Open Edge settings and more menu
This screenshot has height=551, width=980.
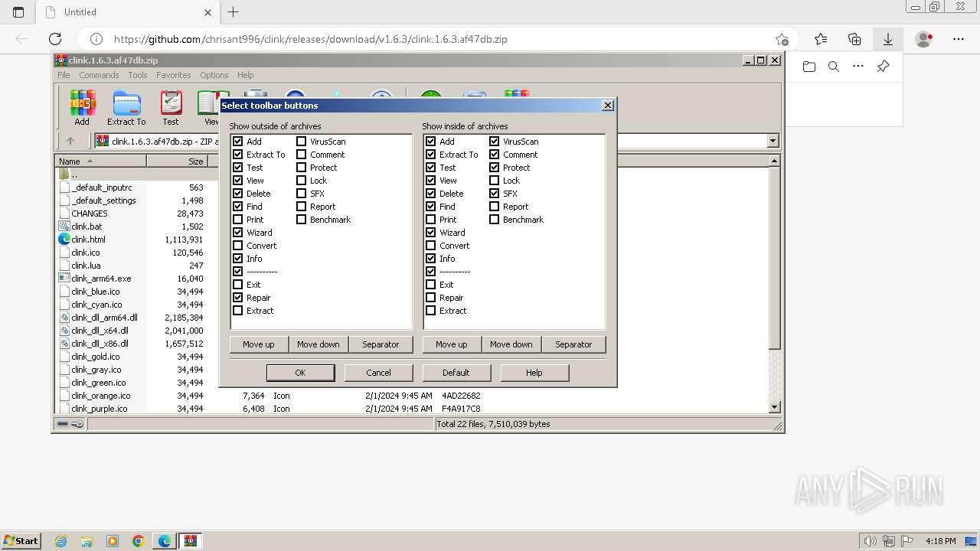click(959, 39)
